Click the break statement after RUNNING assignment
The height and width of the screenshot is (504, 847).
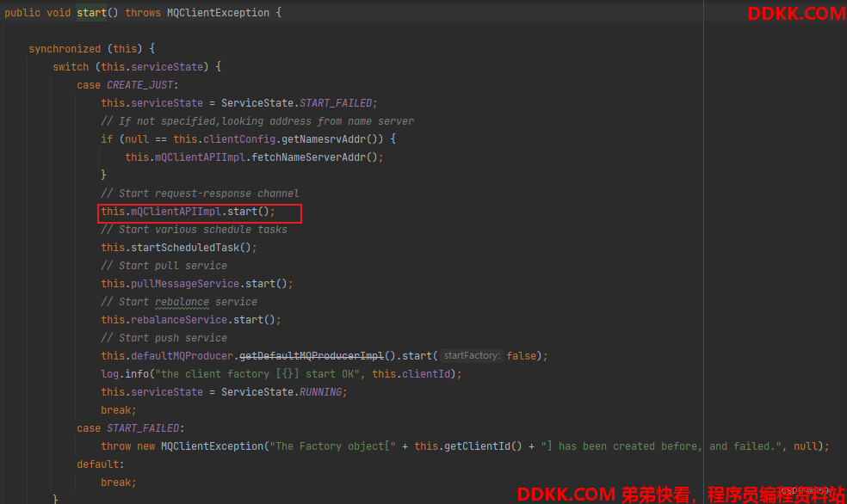pyautogui.click(x=118, y=410)
